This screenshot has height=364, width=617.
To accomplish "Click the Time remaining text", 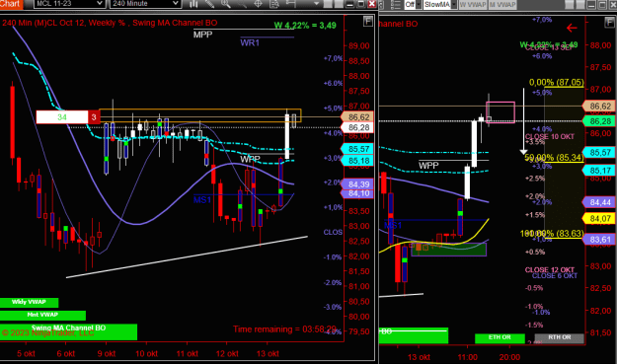I will pyautogui.click(x=284, y=329).
